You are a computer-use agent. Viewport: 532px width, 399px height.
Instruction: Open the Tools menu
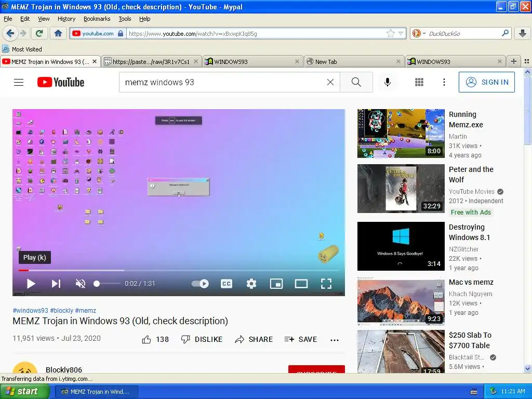[125, 19]
